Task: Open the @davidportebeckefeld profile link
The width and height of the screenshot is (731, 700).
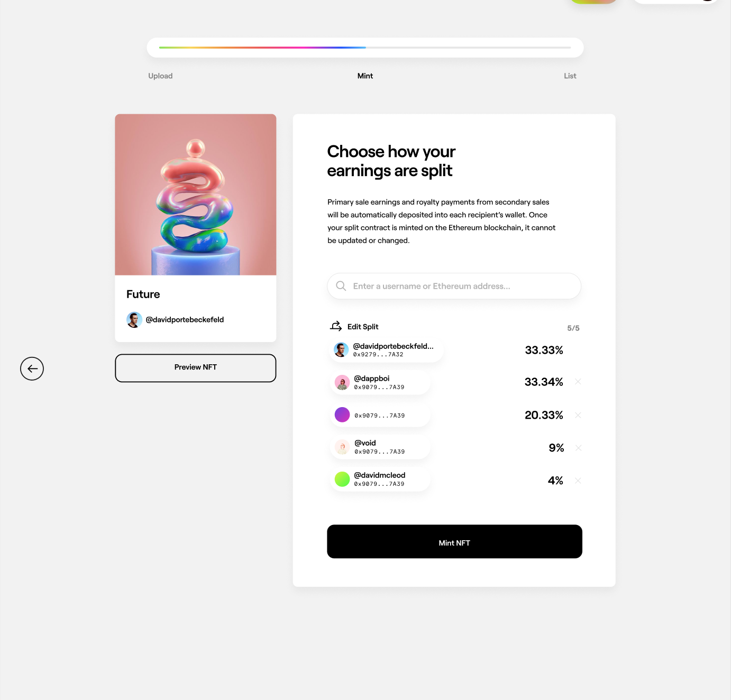Action: (185, 320)
